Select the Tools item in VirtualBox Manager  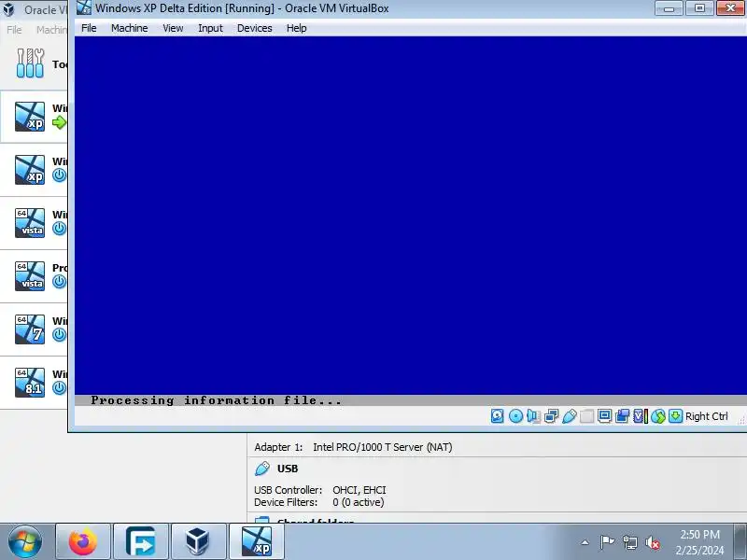(34, 63)
